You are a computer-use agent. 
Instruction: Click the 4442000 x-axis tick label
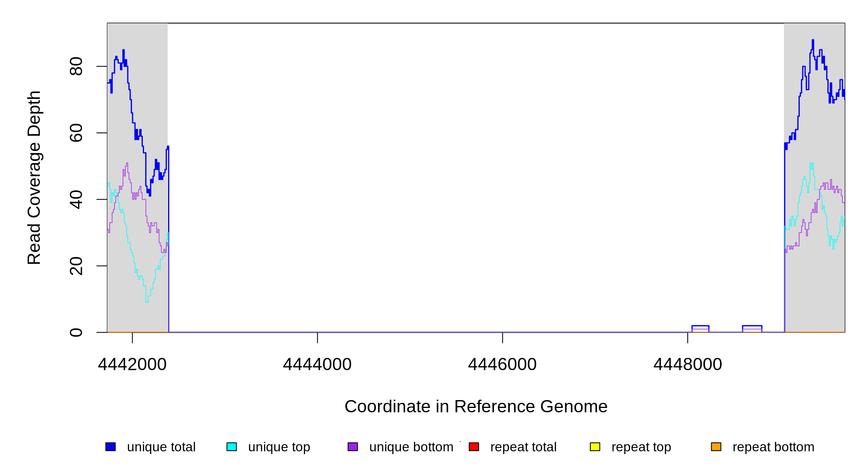(132, 364)
